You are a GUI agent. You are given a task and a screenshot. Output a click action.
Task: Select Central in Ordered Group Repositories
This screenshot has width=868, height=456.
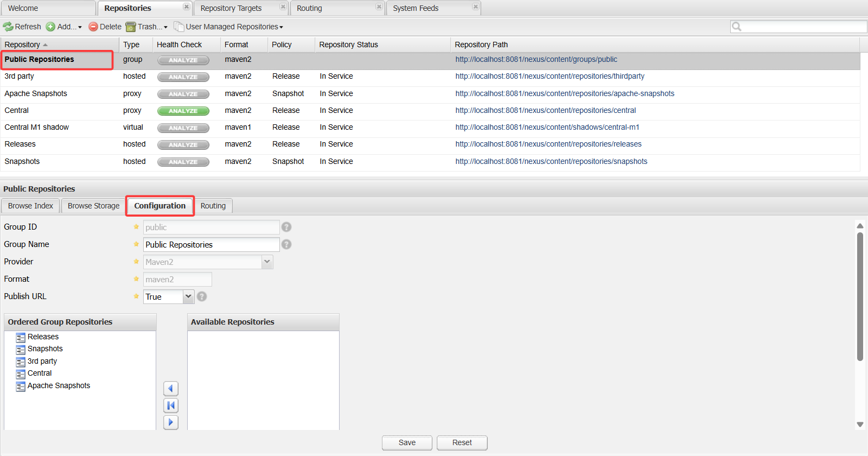pyautogui.click(x=40, y=373)
